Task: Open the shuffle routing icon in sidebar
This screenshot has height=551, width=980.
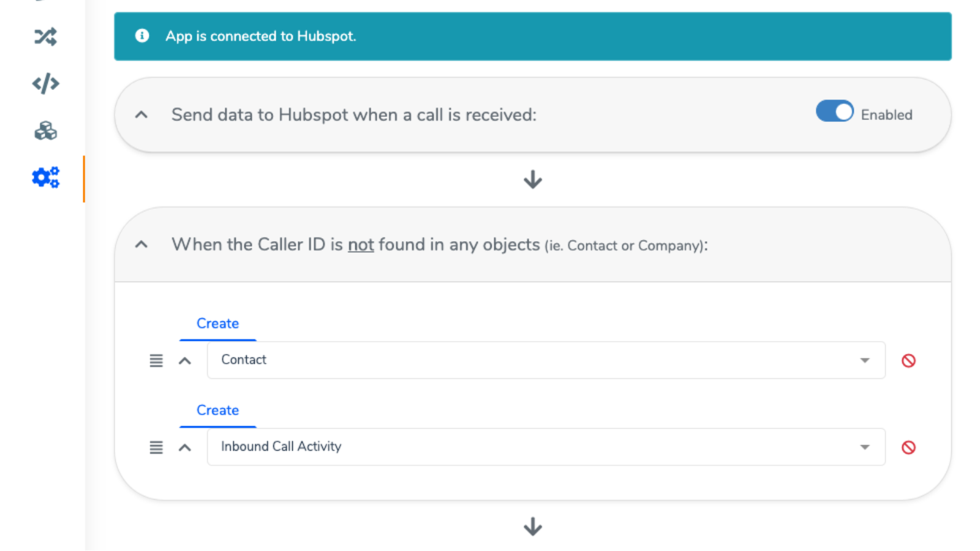Action: click(45, 37)
